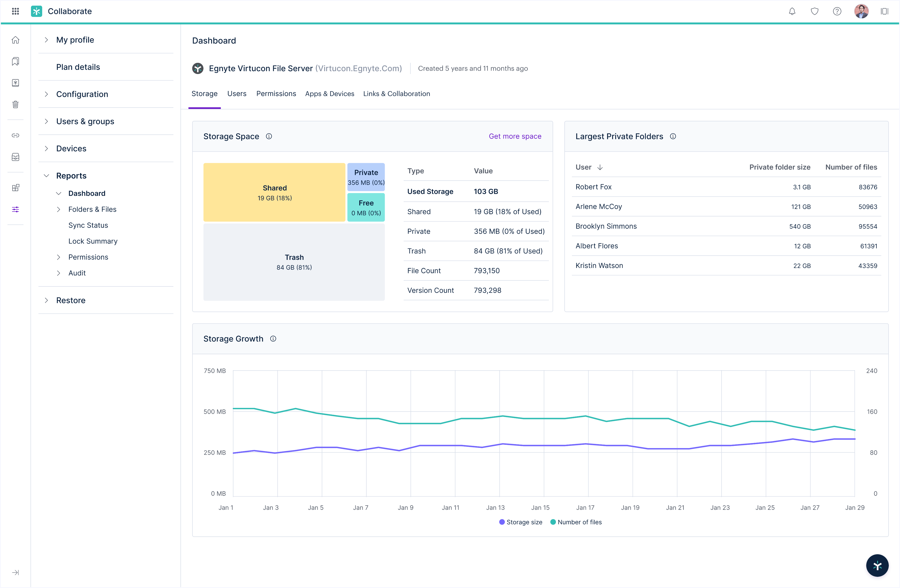
Task: Click the trash icon in left rail
Action: click(16, 104)
